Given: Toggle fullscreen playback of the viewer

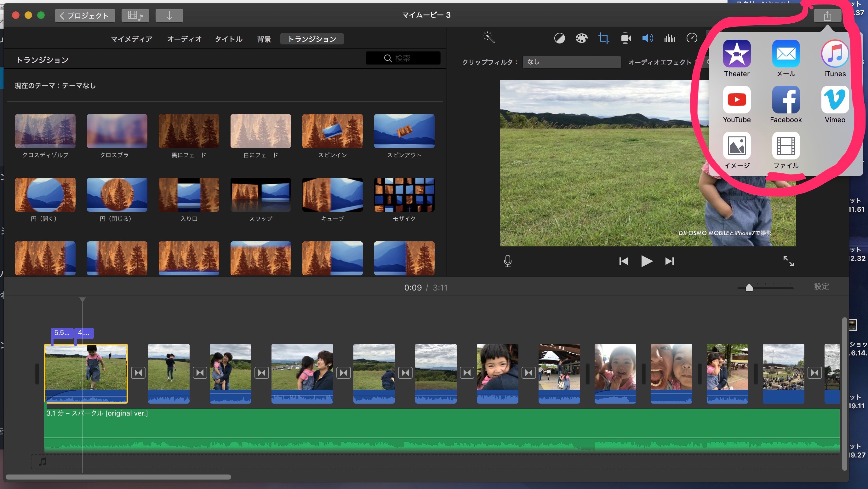Looking at the screenshot, I should (x=788, y=261).
